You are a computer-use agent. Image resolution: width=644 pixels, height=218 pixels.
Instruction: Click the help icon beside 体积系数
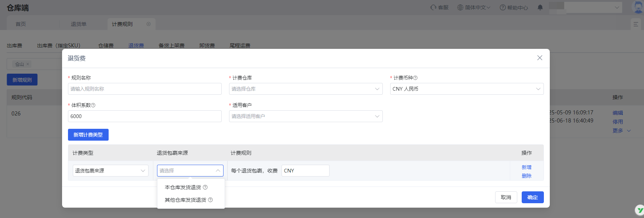(x=93, y=105)
